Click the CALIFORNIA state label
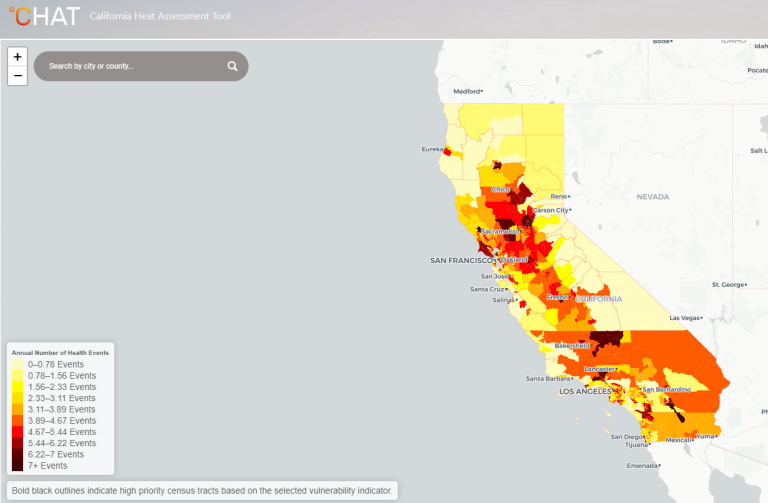The width and height of the screenshot is (768, 503). [599, 299]
